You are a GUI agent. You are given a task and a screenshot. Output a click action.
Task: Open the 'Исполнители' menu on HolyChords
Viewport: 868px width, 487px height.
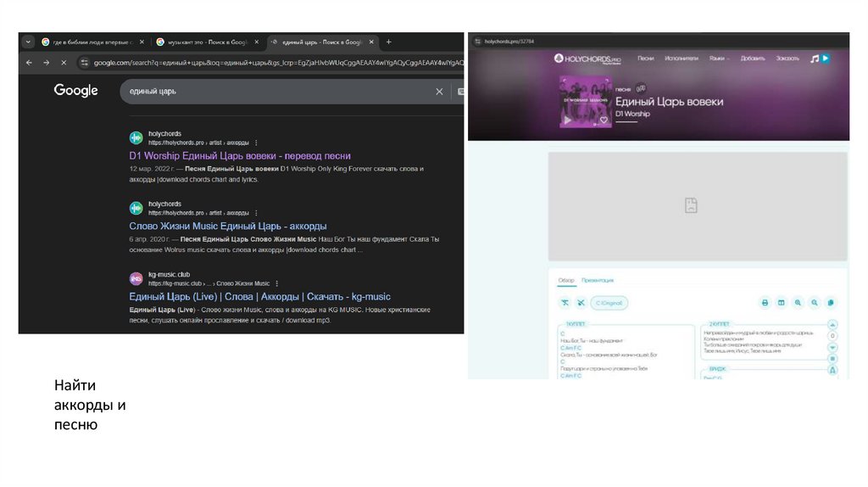pos(682,59)
